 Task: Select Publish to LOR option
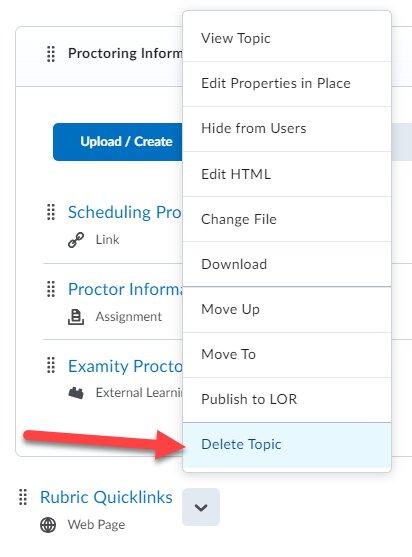[x=287, y=400]
